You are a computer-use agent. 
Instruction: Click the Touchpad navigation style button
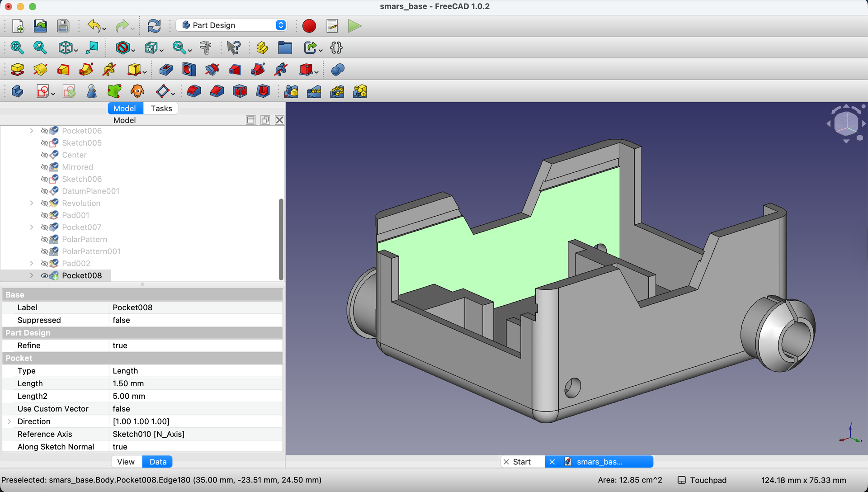pyautogui.click(x=702, y=480)
